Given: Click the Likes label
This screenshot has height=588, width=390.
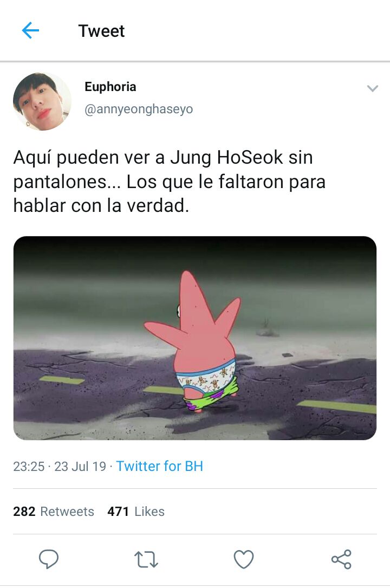Looking at the screenshot, I should [149, 512].
